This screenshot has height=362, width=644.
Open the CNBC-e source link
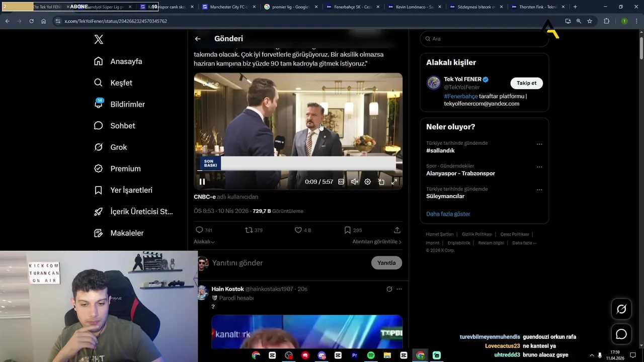204,197
